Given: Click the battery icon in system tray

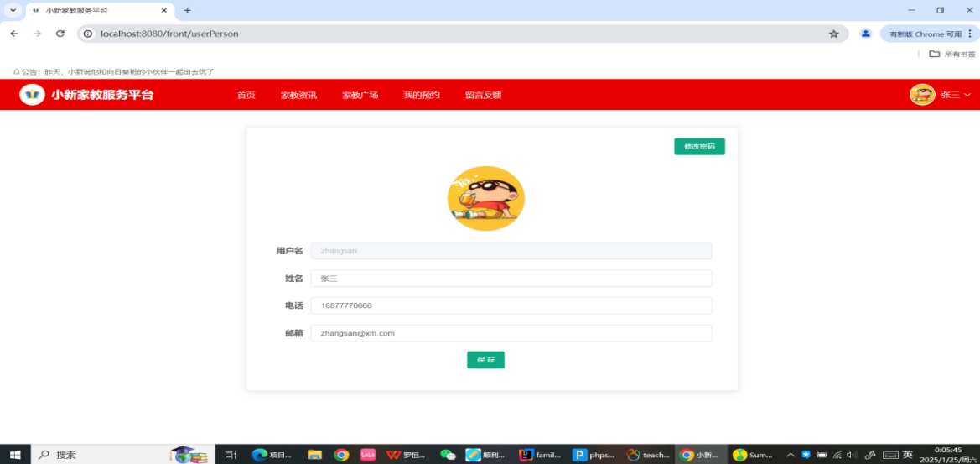Looking at the screenshot, I should tap(822, 455).
